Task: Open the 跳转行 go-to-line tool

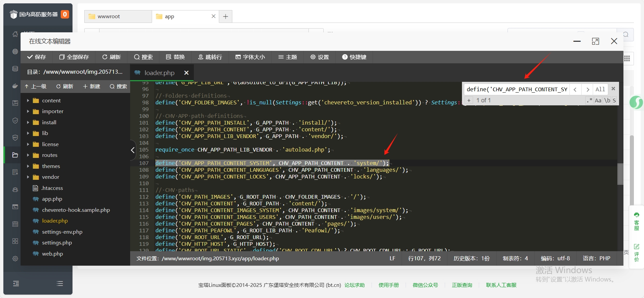Action: pyautogui.click(x=210, y=57)
